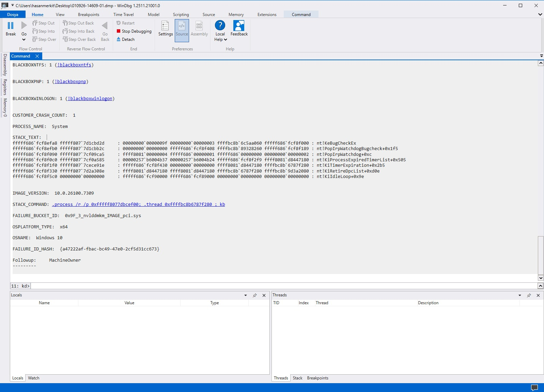
Task: Switch to the View ribbon tab
Action: tap(60, 15)
